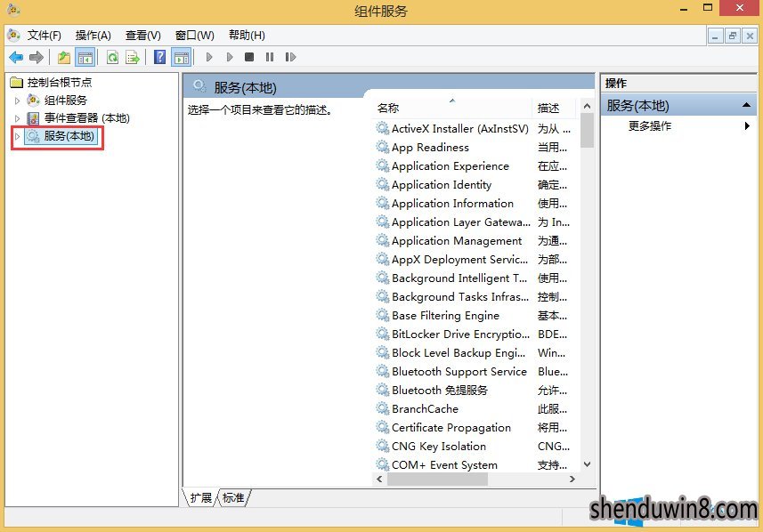Screen dimensions: 763x532
Task: Select the 事件查看器 (本地) tree item
Action: coord(87,118)
